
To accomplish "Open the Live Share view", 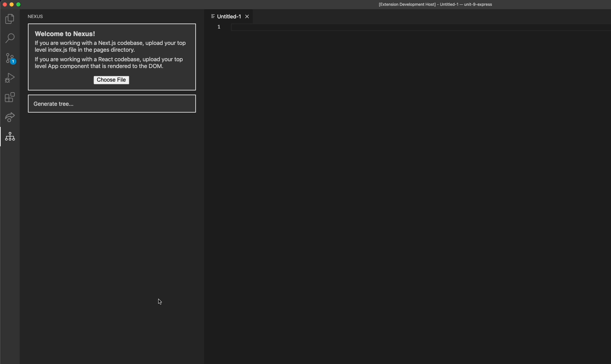I will [x=10, y=117].
